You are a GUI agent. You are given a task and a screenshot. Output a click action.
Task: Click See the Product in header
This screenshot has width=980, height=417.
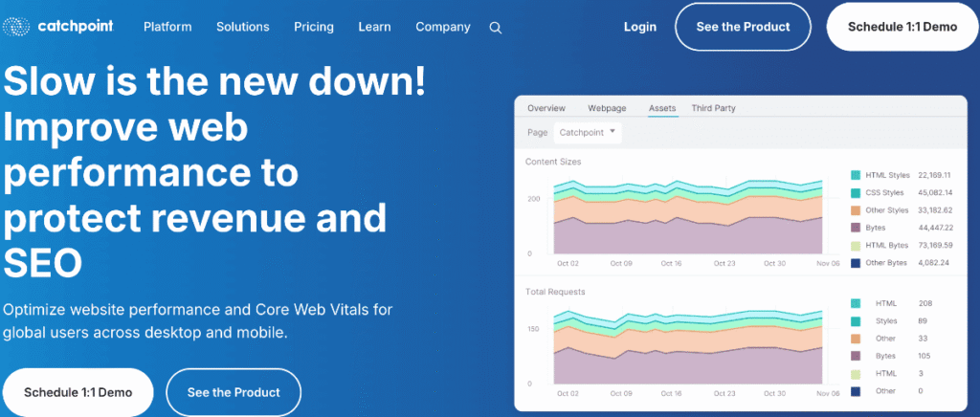[x=743, y=27]
